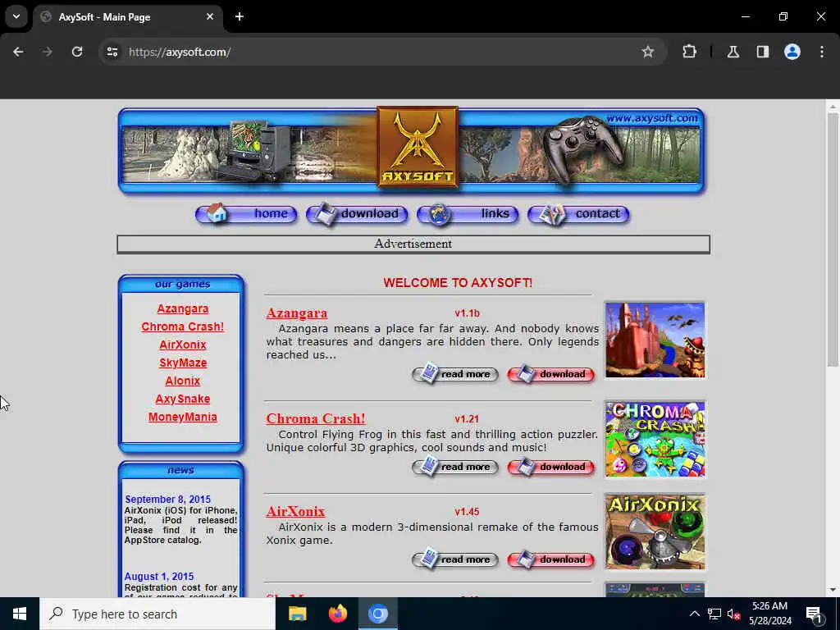The image size is (840, 630).
Task: Open Azangara in our games list
Action: pos(183,308)
